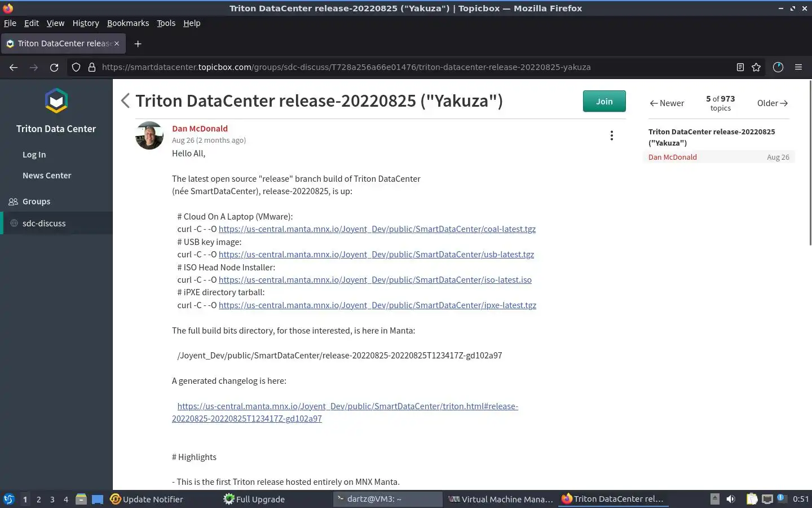Image resolution: width=812 pixels, height=508 pixels.
Task: Click the topic title in the right panel
Action: click(x=712, y=137)
